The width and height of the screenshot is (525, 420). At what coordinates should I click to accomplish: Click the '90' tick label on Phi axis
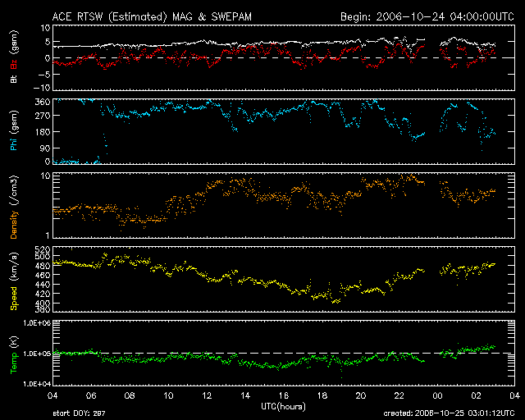coord(45,148)
